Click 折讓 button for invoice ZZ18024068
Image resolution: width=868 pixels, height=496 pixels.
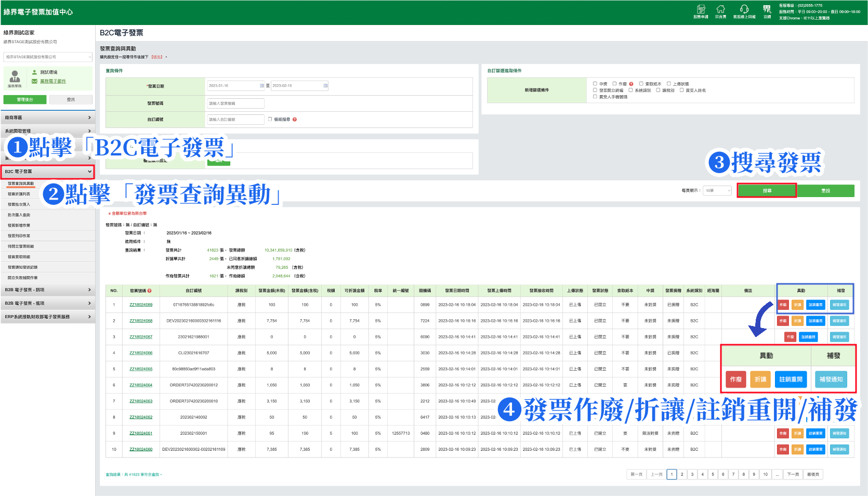pos(797,321)
